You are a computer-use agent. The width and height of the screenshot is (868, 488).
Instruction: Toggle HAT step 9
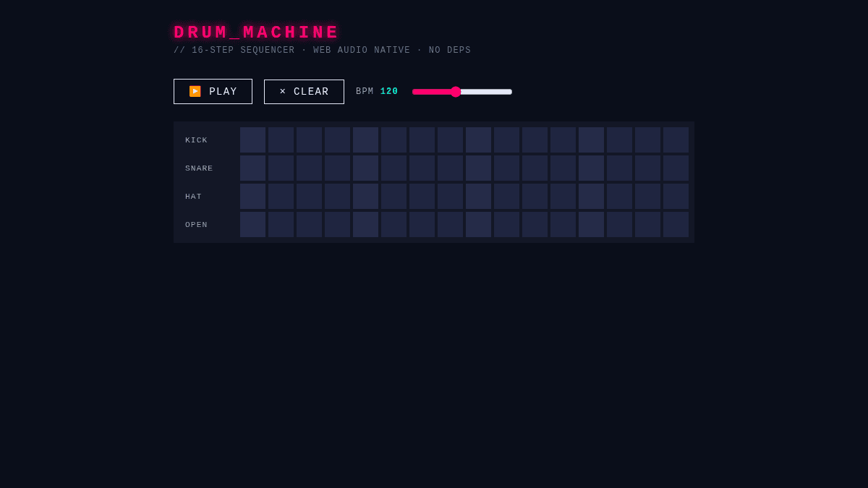coord(478,196)
